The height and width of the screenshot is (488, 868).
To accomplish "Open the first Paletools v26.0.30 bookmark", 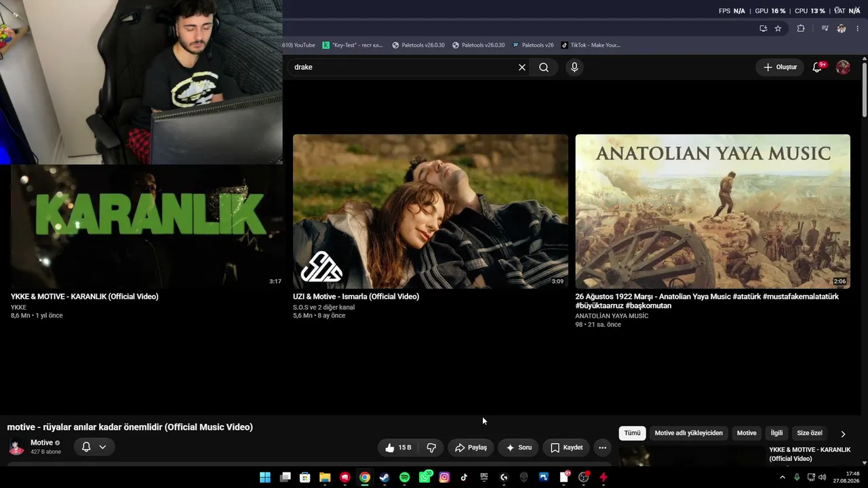I will [418, 45].
